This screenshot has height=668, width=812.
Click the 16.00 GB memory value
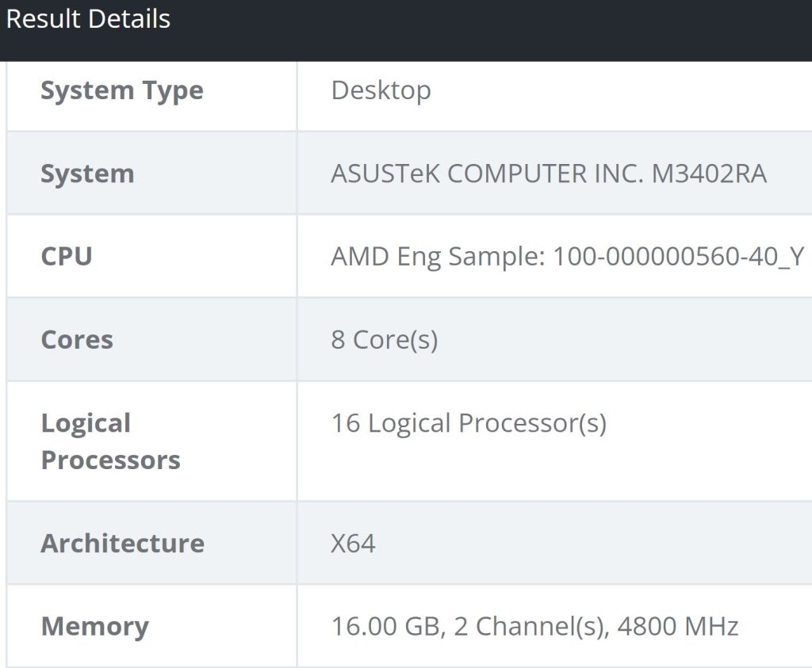click(385, 627)
